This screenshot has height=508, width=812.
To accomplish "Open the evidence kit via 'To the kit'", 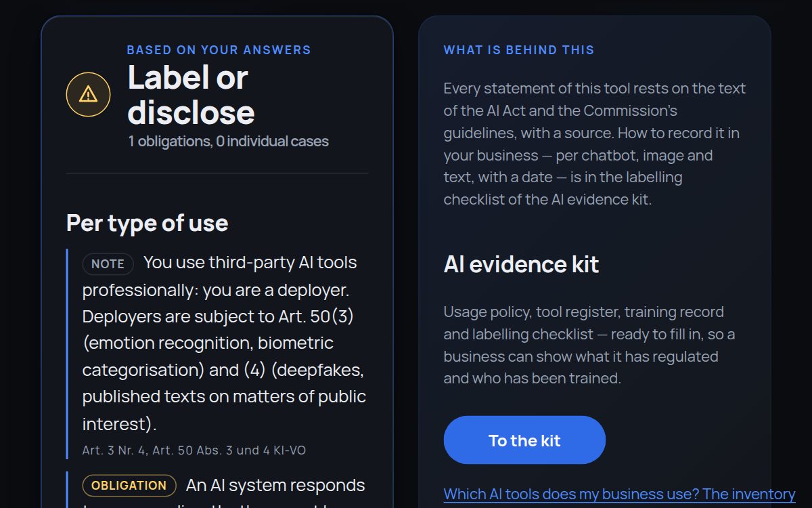I will tap(524, 440).
